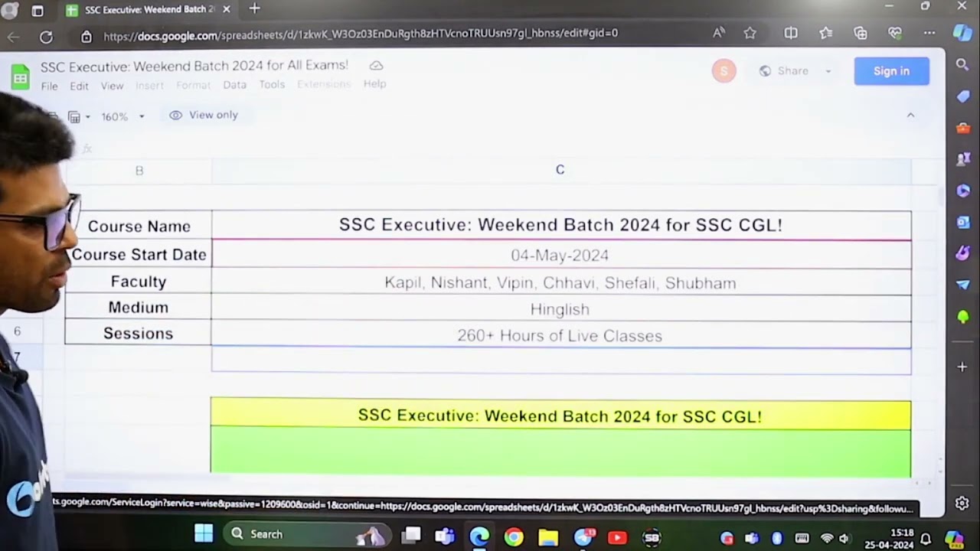Open Microsoft Teams from taskbar

(445, 536)
